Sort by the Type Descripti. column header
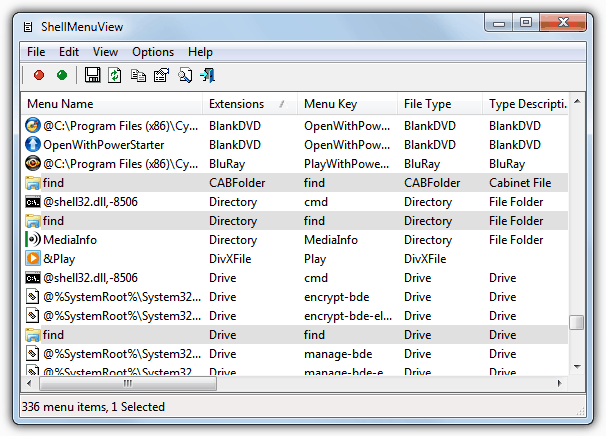606x436 pixels. click(526, 104)
